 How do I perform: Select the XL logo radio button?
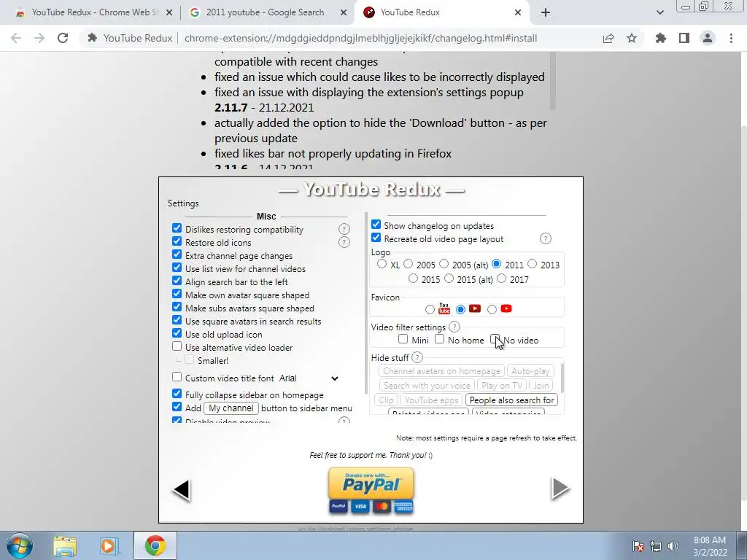point(382,264)
